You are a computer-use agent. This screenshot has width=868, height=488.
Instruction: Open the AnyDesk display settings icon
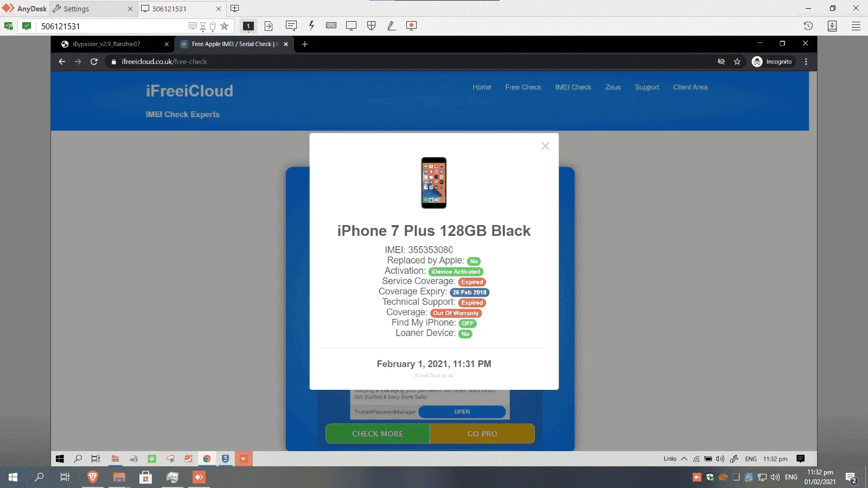tap(352, 26)
